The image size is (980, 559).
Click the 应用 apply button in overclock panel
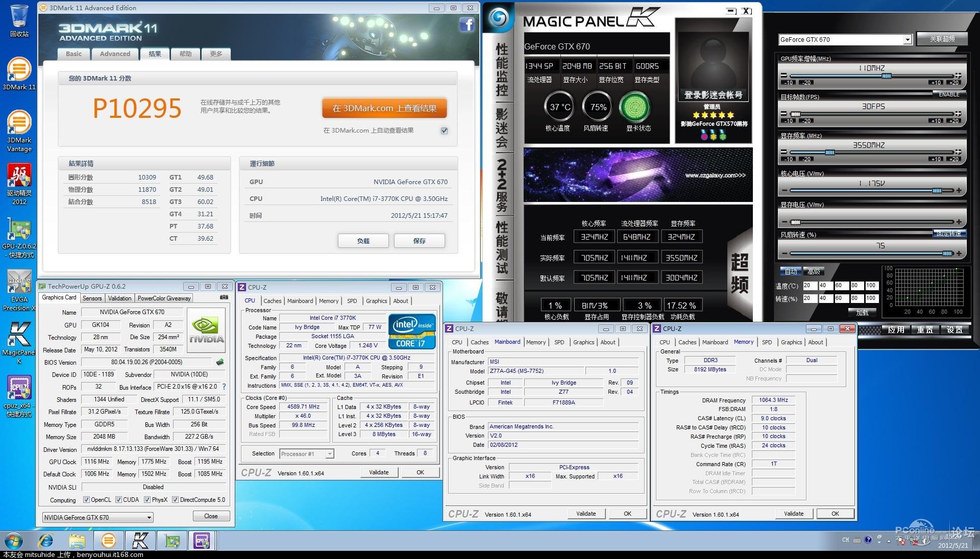pyautogui.click(x=896, y=330)
